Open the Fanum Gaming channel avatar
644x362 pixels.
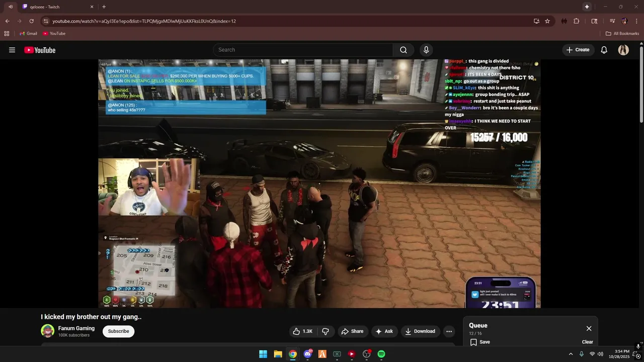[48, 331]
